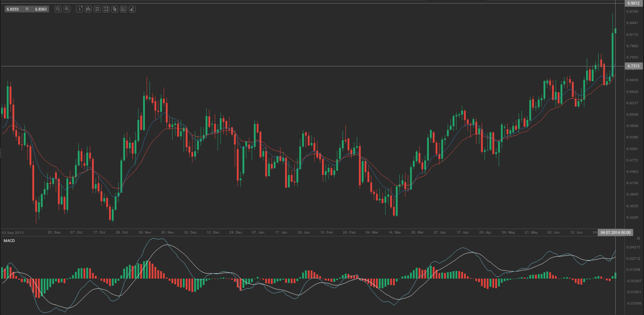This screenshot has width=644, height=315.
Task: Click the MACD indicator label
Action: [9, 241]
